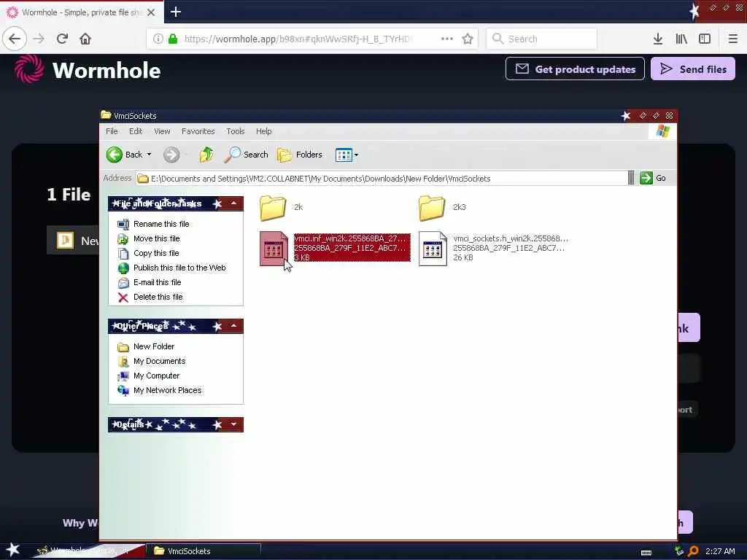This screenshot has width=747, height=560.
Task: Open the browser Library icon
Action: coord(681,39)
